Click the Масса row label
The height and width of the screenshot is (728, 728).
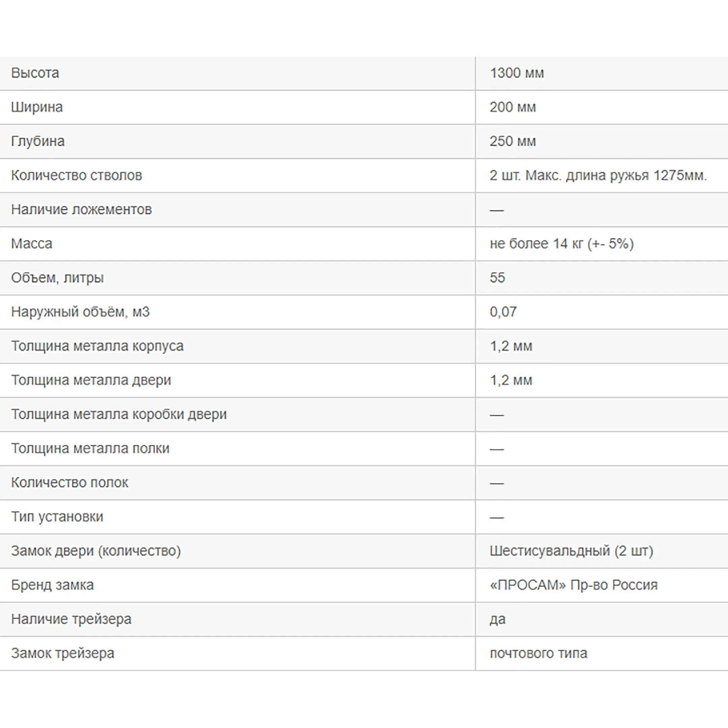coord(32,244)
